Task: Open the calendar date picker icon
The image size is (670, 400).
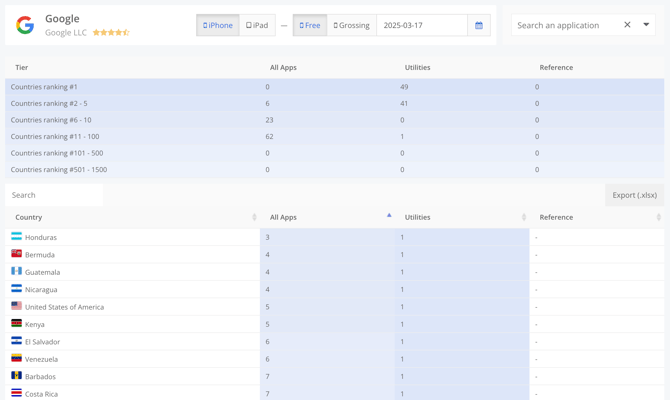Action: coord(479,25)
